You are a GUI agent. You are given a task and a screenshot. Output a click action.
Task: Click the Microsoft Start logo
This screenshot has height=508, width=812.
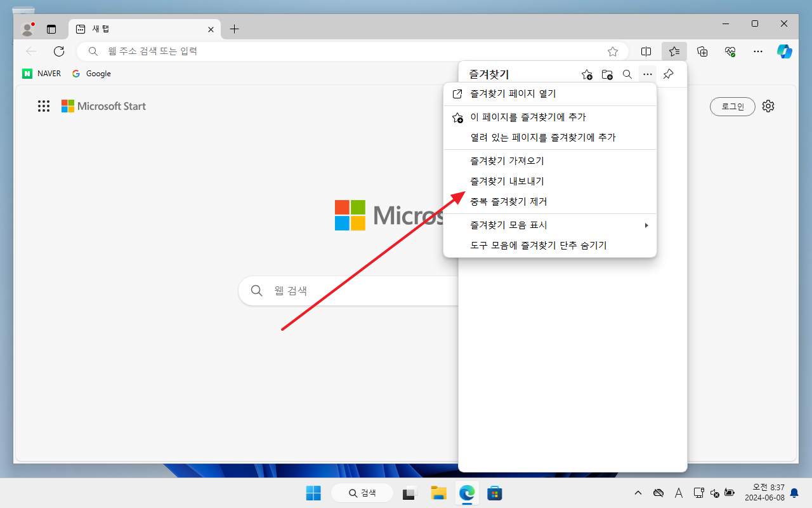click(103, 106)
